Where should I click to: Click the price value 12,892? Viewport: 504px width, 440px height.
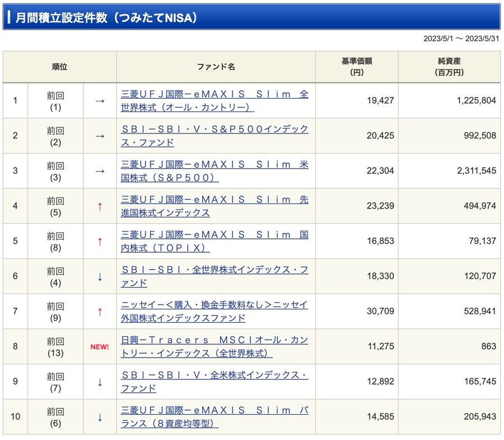click(x=381, y=381)
